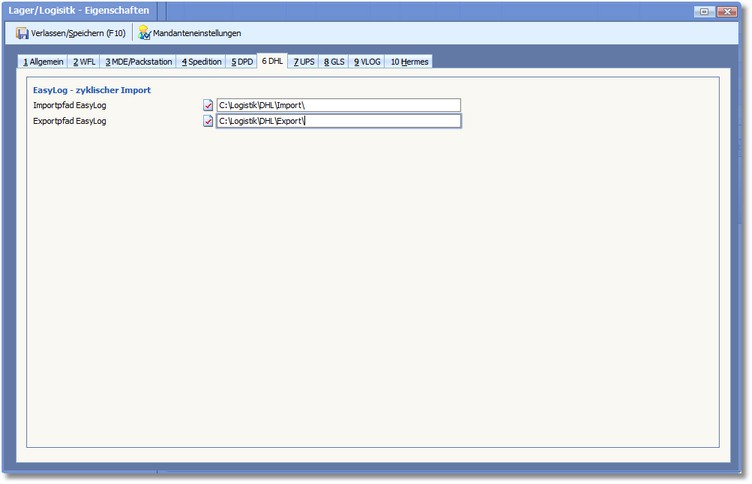Switch to the 1 Allgemein tab
The image size is (752, 484).
coord(43,62)
